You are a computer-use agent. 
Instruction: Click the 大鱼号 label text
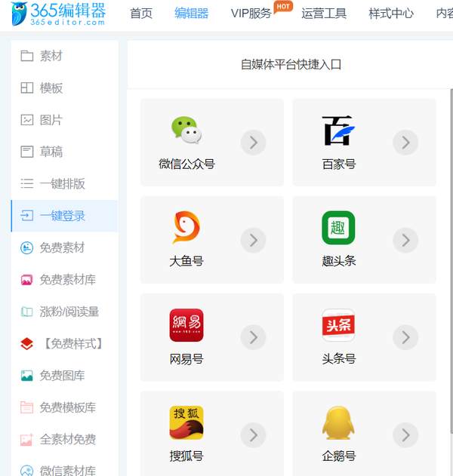[186, 261]
